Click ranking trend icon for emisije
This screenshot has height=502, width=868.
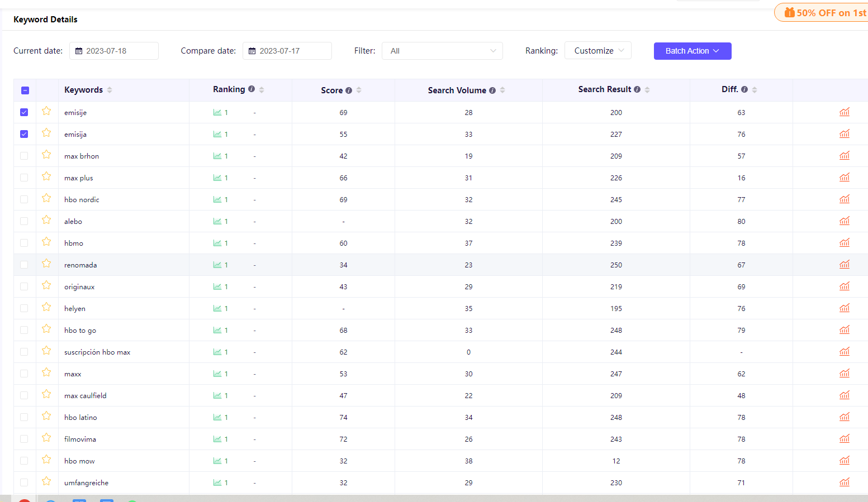pyautogui.click(x=217, y=112)
